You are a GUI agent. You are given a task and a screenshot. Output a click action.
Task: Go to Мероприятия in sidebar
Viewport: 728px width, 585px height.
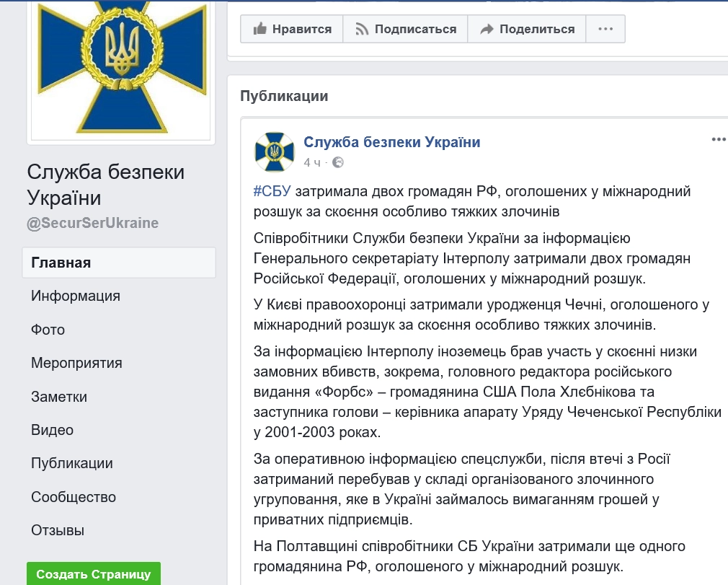(x=76, y=363)
